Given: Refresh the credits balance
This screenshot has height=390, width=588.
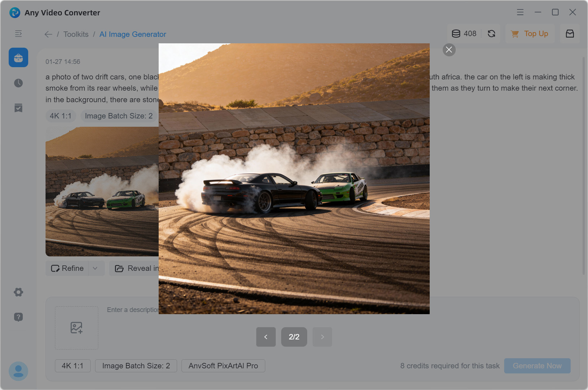Looking at the screenshot, I should (x=492, y=34).
